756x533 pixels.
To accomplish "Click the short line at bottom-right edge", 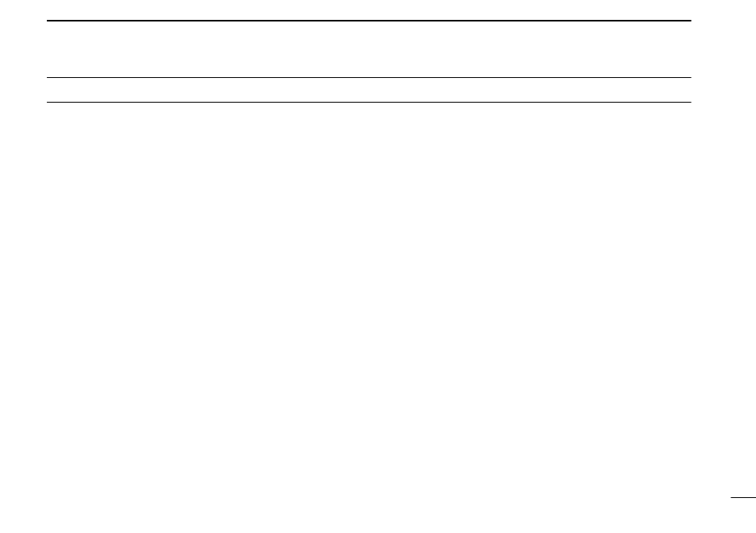I will [743, 497].
